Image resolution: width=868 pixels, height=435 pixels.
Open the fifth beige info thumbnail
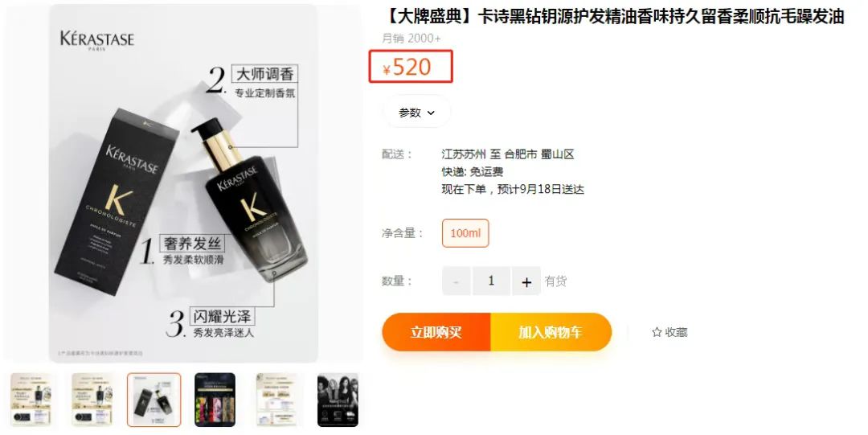point(276,400)
